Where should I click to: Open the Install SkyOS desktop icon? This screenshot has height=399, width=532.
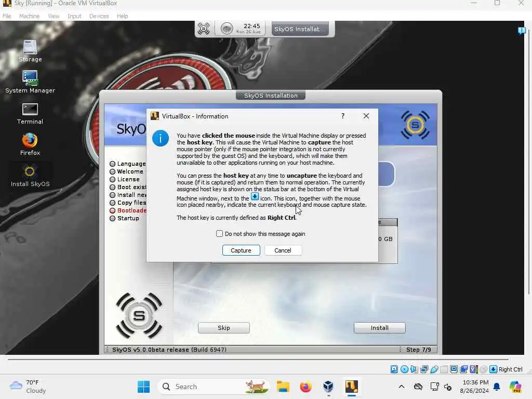click(30, 176)
